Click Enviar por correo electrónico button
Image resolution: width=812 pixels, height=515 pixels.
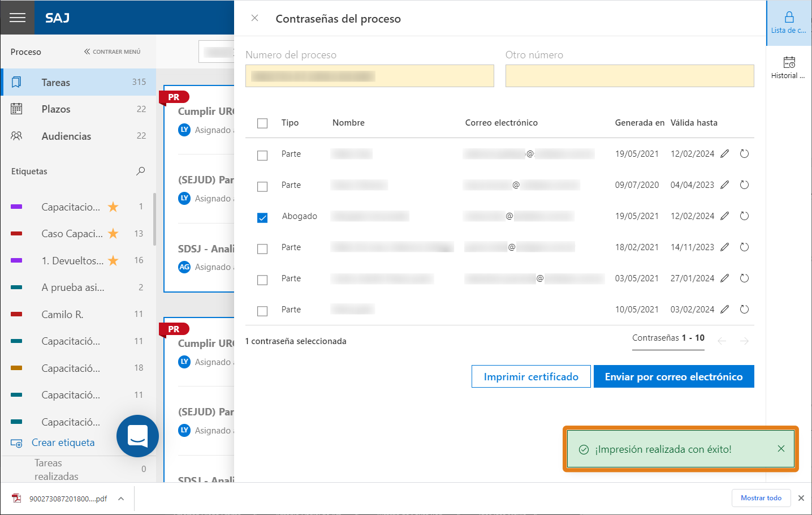coord(673,376)
